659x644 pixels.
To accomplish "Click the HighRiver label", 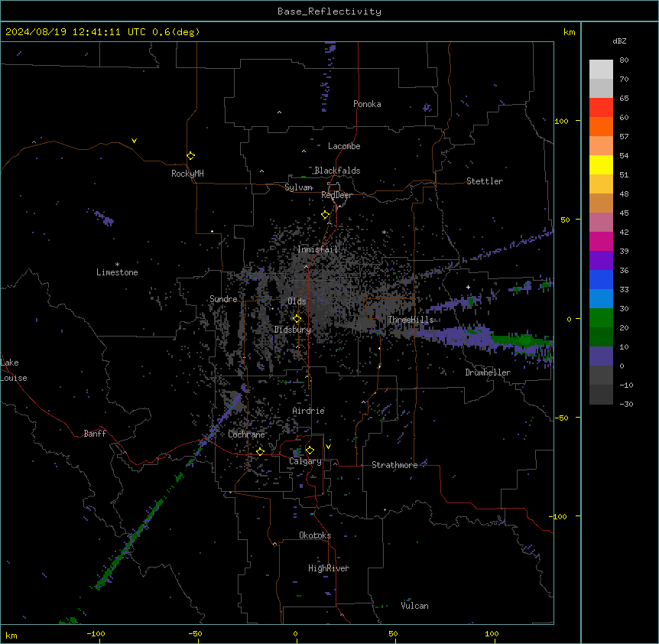I will [x=328, y=568].
